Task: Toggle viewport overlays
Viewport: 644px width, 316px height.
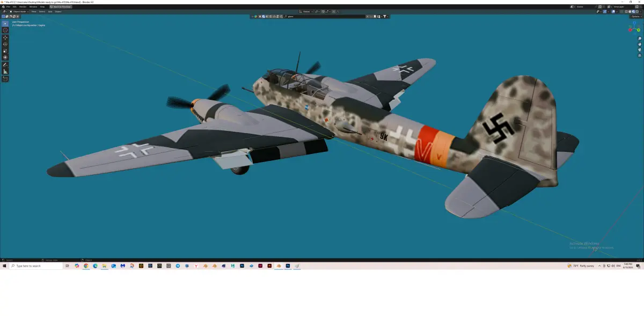Action: (613, 12)
